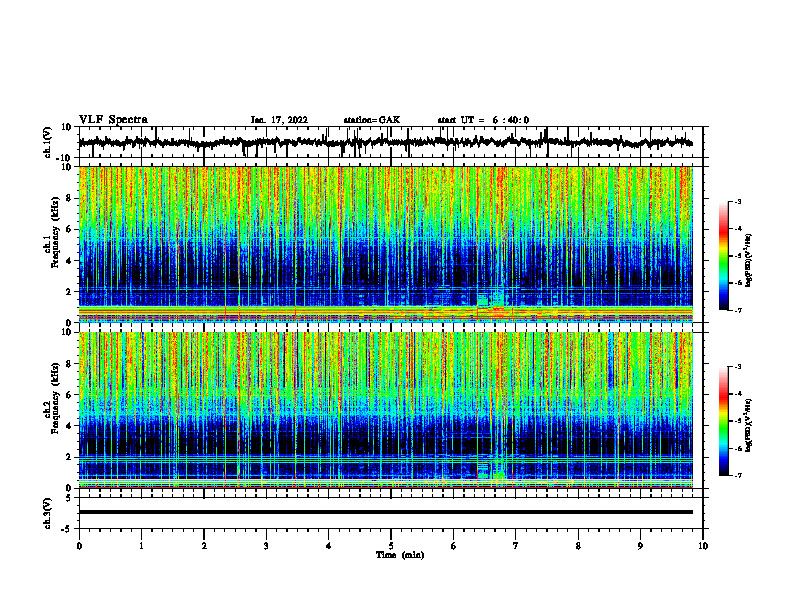Click the '8' tick on ch.1 frequency axis

pyautogui.click(x=69, y=198)
